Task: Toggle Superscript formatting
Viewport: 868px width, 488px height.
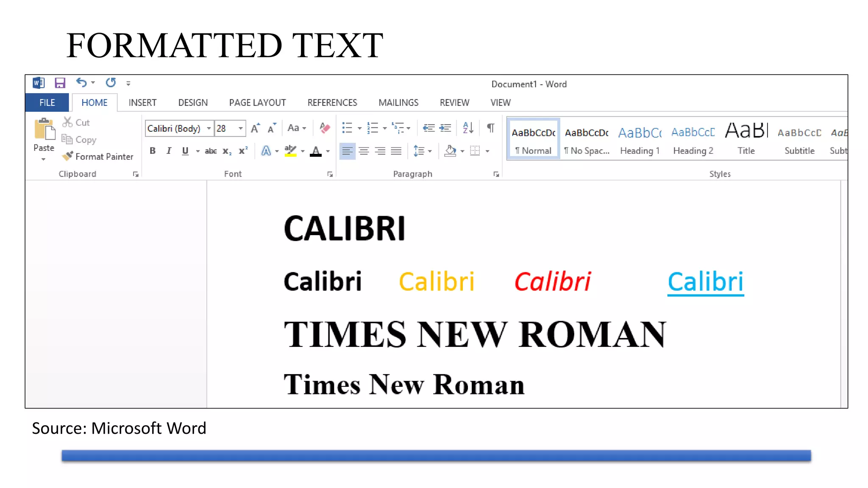Action: tap(243, 151)
